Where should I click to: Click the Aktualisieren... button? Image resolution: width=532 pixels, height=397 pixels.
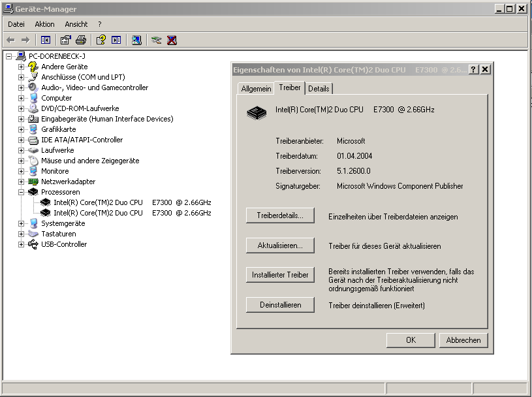point(280,246)
